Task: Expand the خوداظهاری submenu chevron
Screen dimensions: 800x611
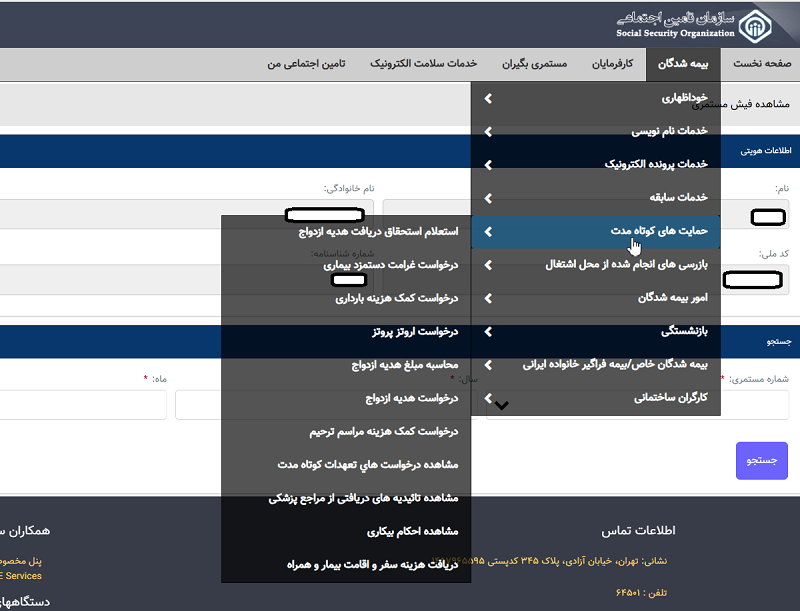Action: [x=488, y=99]
